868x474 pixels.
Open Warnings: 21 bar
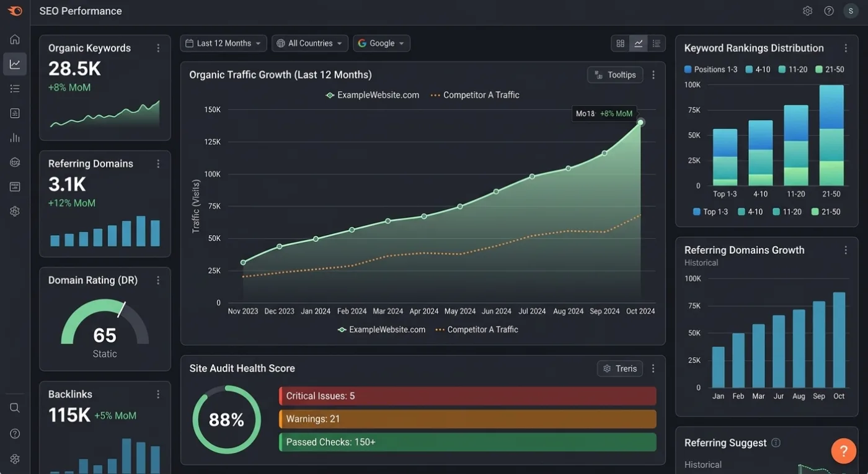tap(467, 419)
